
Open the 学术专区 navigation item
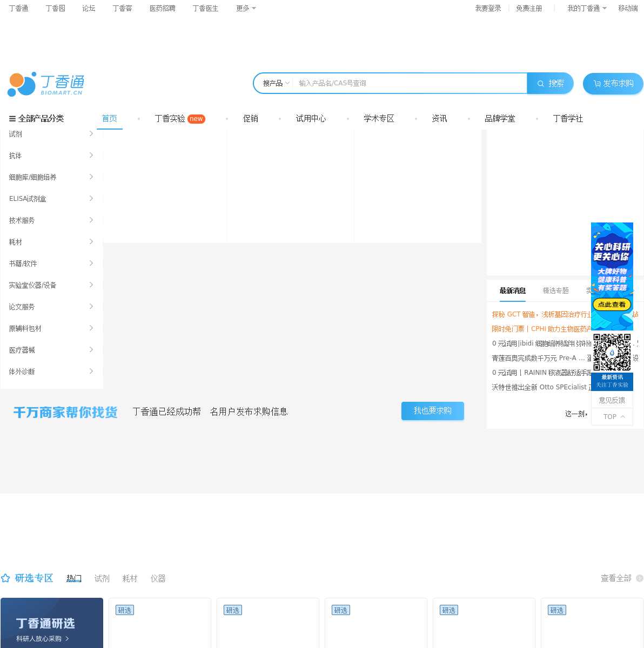tap(379, 118)
